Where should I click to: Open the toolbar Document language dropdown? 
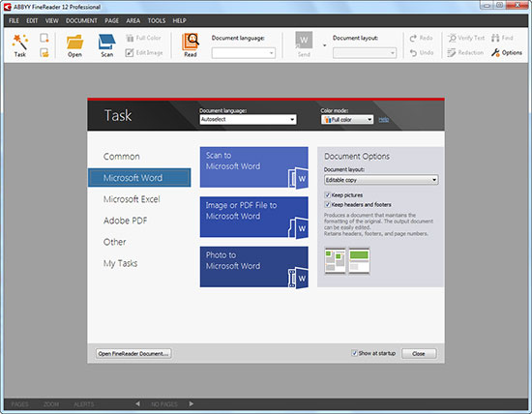pyautogui.click(x=243, y=53)
